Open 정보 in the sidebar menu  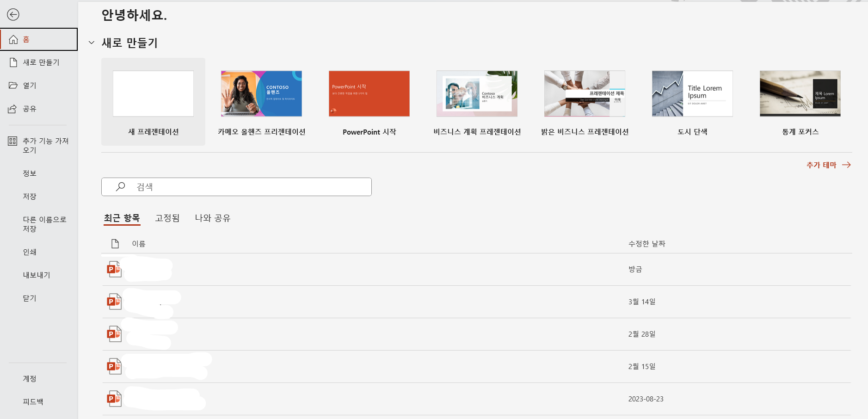(30, 173)
